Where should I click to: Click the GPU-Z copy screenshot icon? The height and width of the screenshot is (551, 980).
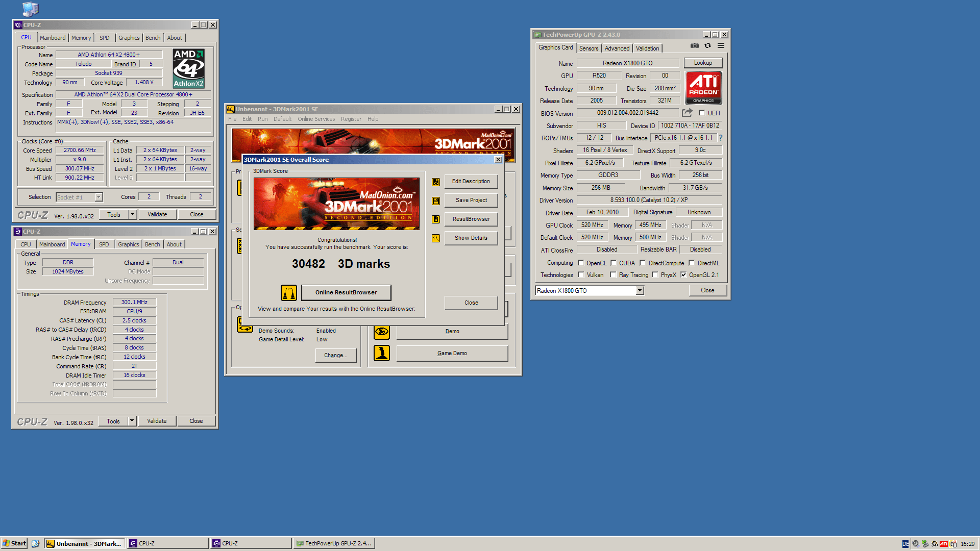694,46
